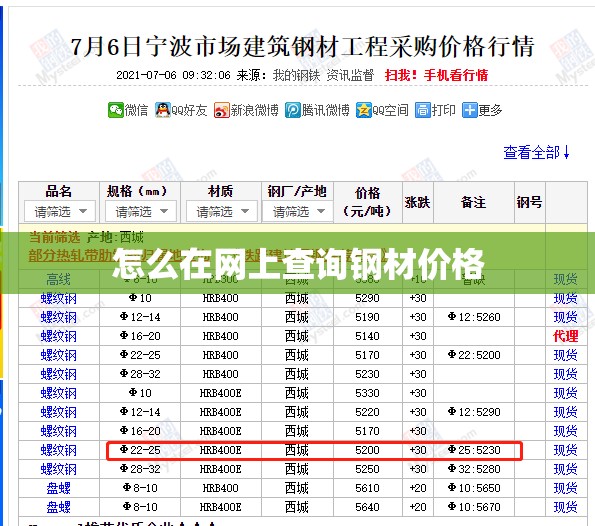Open 现货 link in the 5290 row
The width and height of the screenshot is (595, 526).
[x=565, y=298]
